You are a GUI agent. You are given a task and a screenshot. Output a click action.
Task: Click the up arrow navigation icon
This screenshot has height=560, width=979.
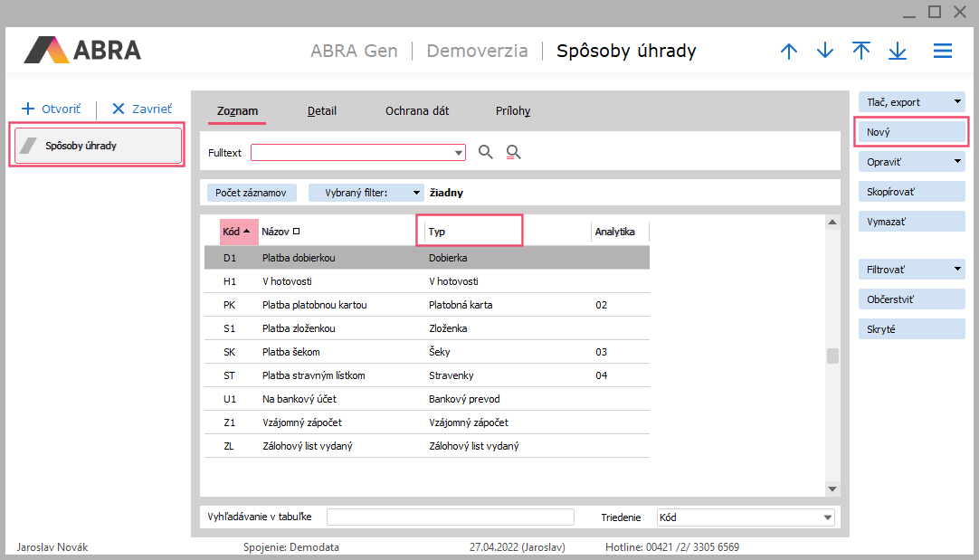tap(789, 52)
